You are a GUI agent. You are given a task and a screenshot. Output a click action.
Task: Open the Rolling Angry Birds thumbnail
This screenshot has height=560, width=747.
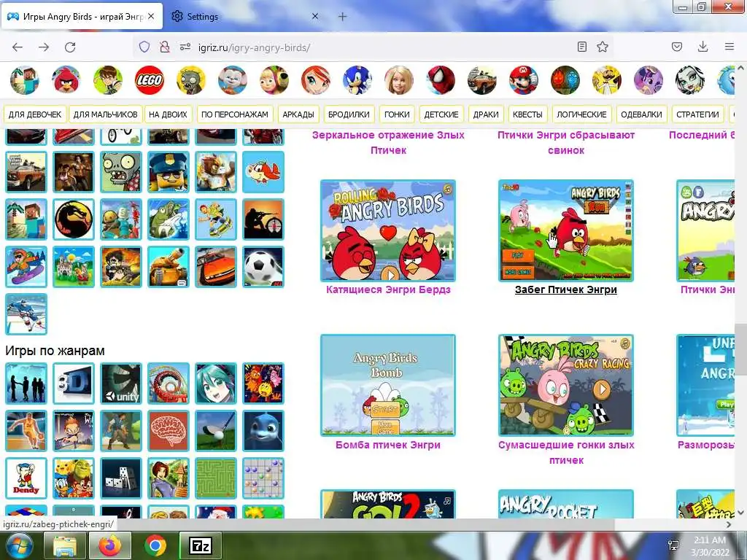[388, 230]
